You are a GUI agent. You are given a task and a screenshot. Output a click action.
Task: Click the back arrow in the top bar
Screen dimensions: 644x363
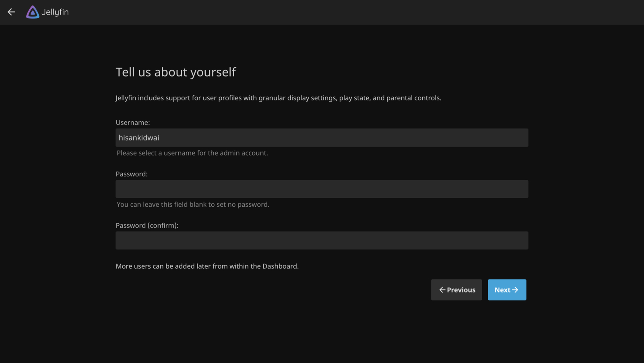[x=11, y=12]
